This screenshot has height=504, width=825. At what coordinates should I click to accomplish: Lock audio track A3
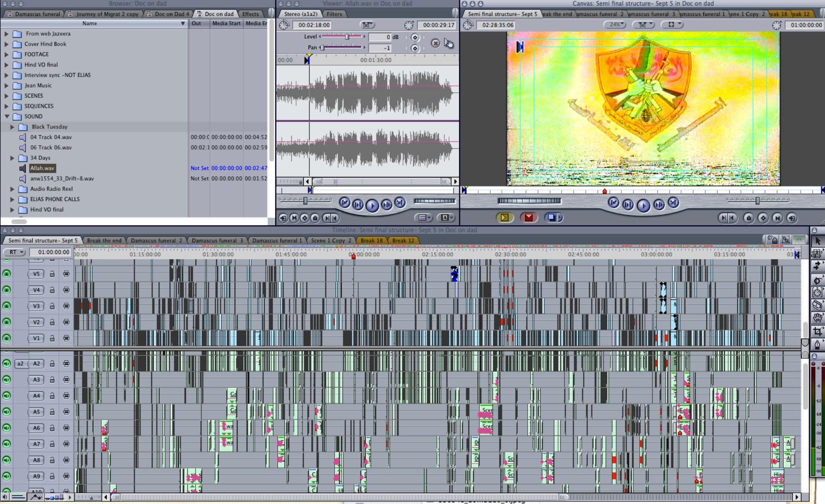[52, 380]
